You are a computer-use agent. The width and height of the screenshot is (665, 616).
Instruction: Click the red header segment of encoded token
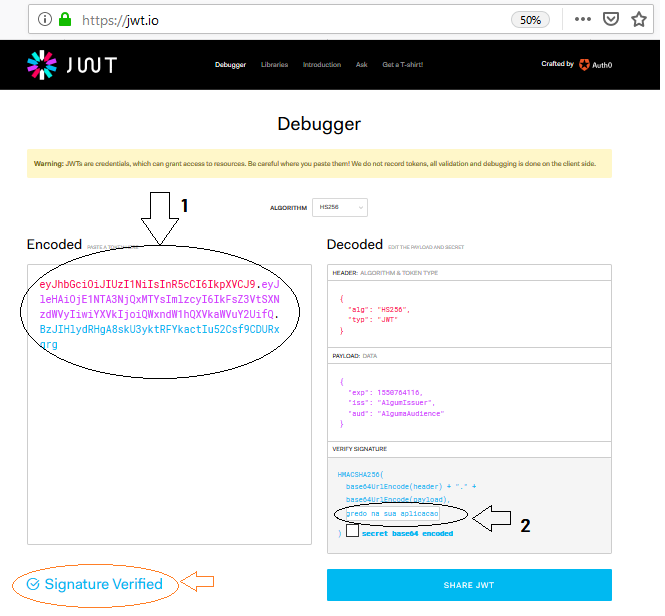pos(148,284)
